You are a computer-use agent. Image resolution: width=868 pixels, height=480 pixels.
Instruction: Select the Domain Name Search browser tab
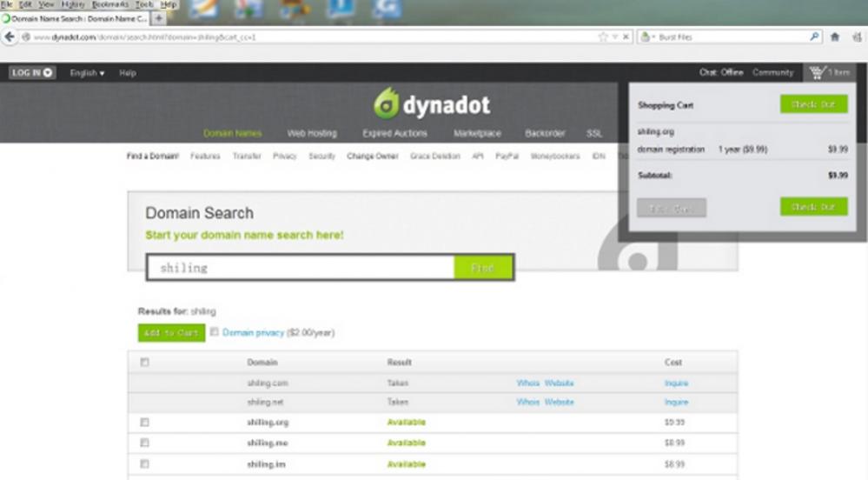coord(76,18)
